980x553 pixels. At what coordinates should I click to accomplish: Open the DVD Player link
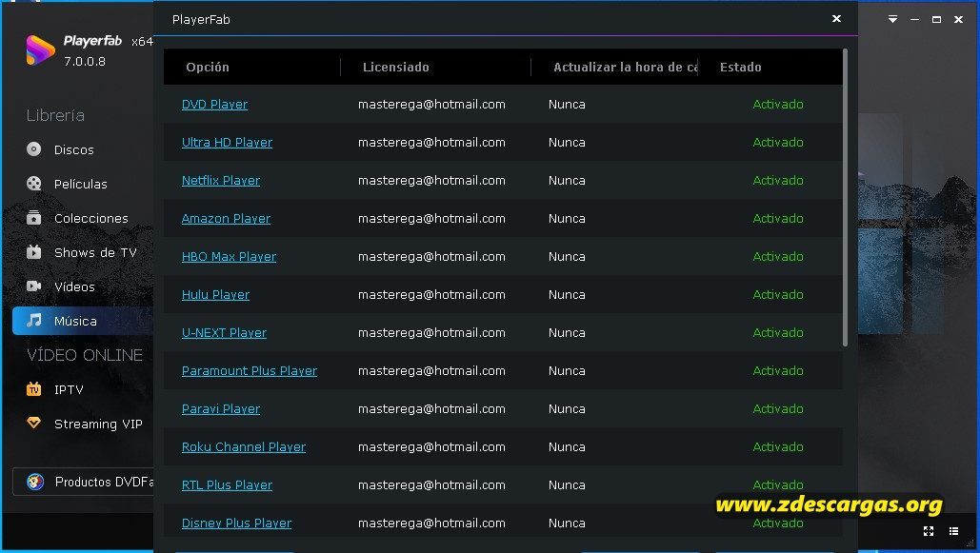pos(214,105)
